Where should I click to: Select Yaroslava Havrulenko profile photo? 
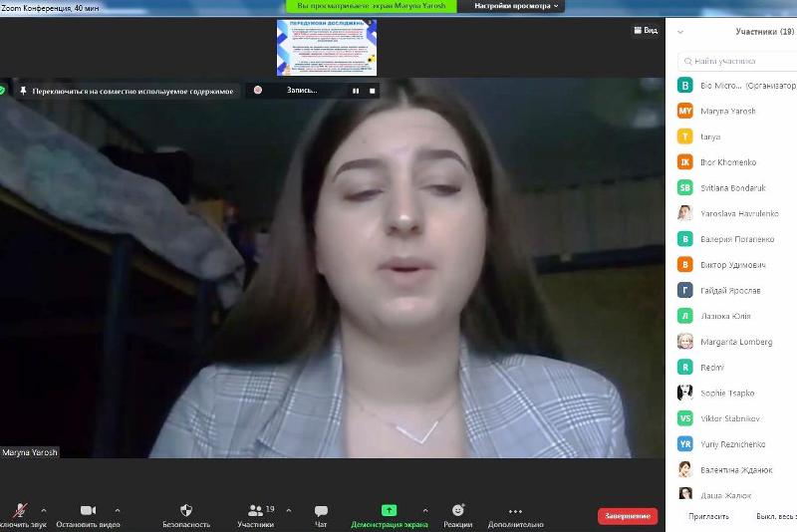click(685, 213)
